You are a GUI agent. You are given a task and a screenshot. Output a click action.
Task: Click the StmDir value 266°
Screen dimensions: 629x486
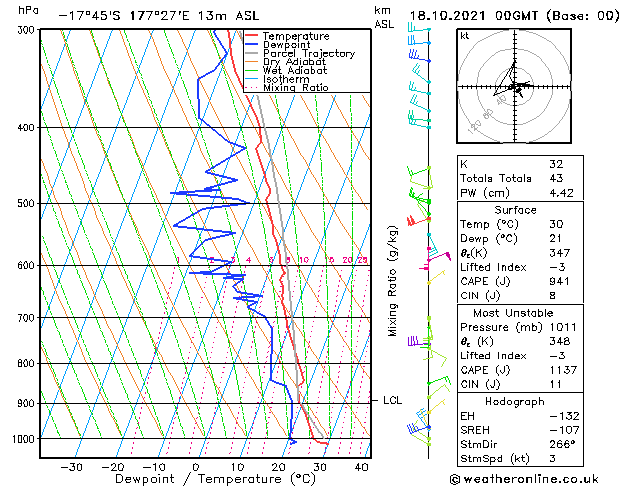tap(562, 445)
